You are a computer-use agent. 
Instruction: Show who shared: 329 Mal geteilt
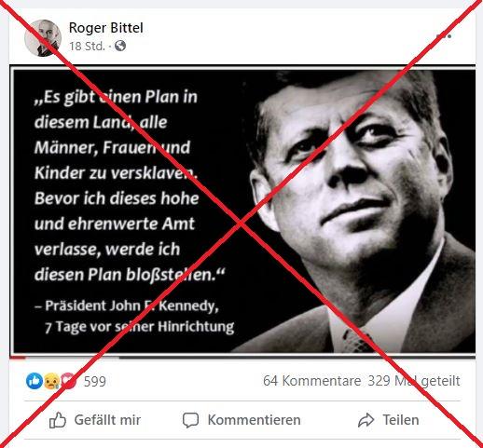click(414, 381)
